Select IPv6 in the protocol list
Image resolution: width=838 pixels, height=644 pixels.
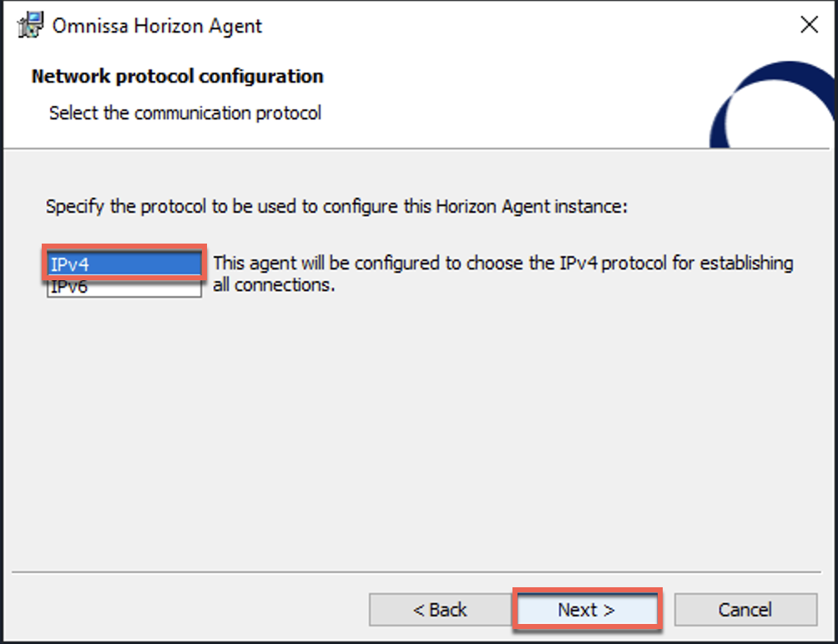(x=124, y=287)
